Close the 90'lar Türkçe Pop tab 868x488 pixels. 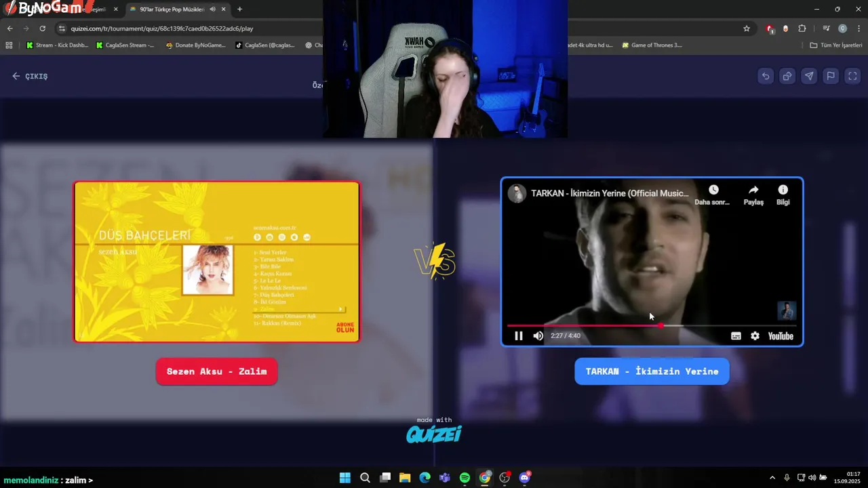coord(223,9)
